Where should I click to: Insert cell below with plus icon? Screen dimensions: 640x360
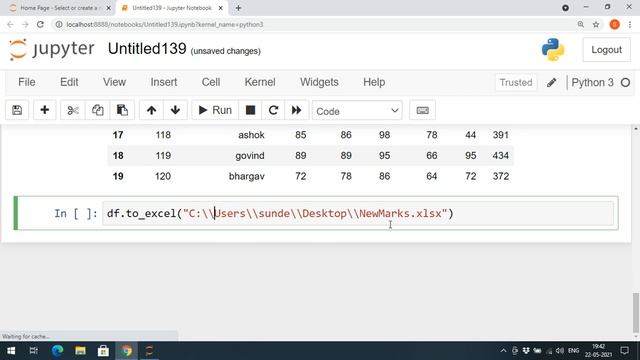(x=44, y=110)
